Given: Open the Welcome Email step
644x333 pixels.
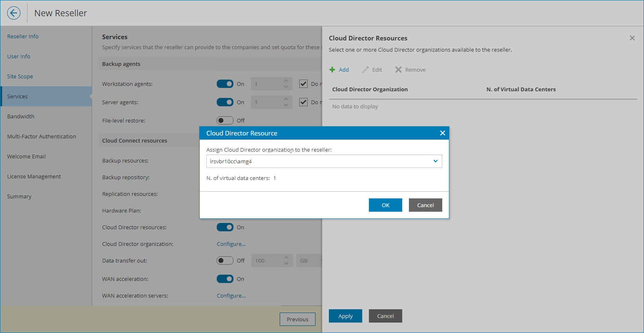Looking at the screenshot, I should click(26, 156).
